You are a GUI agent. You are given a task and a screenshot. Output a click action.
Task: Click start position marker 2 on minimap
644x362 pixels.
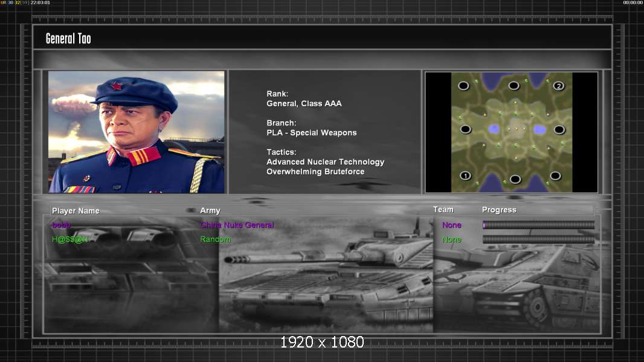(x=559, y=86)
